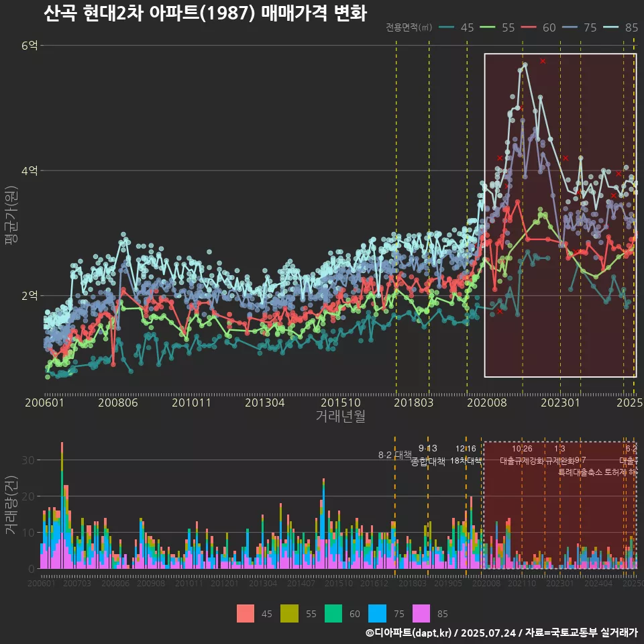Click the 1·3 규제완화 annotation
Screen dimensions: 644x644
[559, 455]
